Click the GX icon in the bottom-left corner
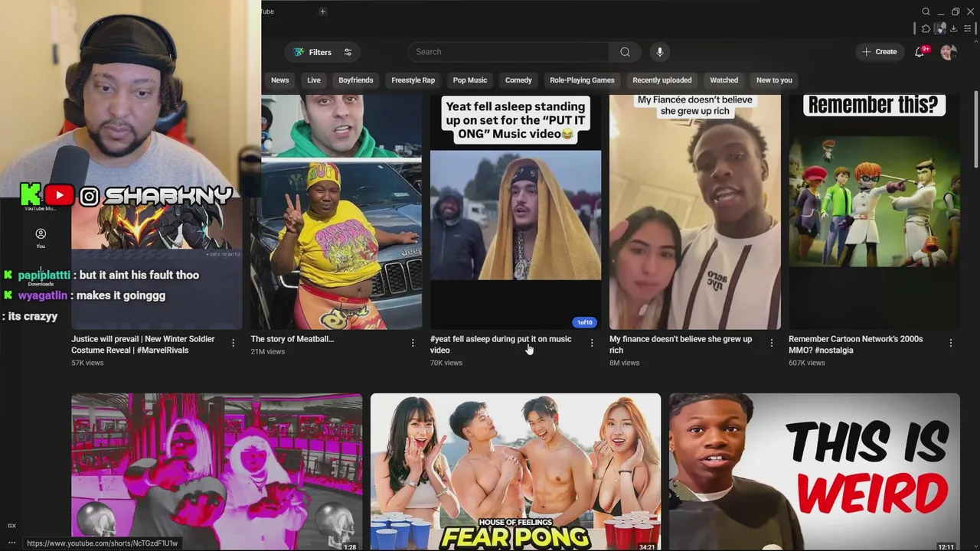The height and width of the screenshot is (551, 980). pyautogui.click(x=11, y=526)
